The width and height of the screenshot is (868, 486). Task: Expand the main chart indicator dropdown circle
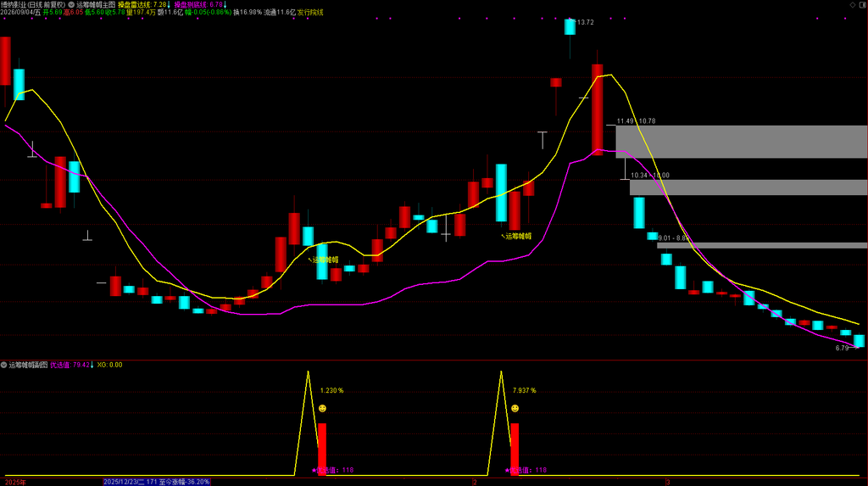(71, 4)
